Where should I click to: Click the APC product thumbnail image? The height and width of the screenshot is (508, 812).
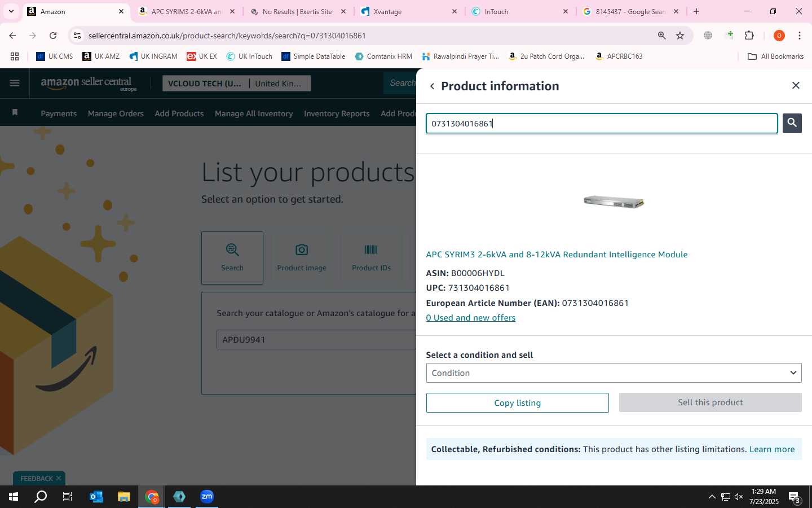(614, 202)
